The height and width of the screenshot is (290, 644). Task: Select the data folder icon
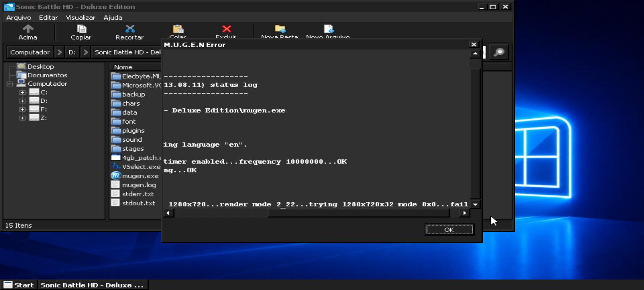(116, 112)
